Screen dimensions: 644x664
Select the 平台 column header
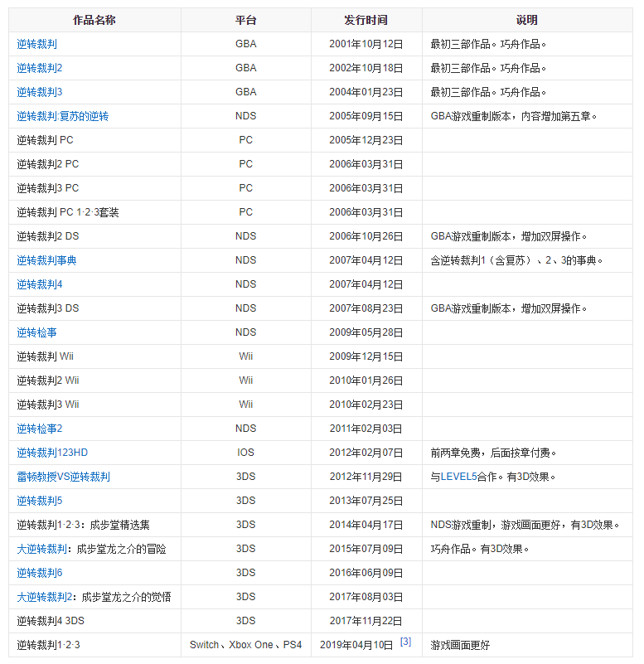246,20
